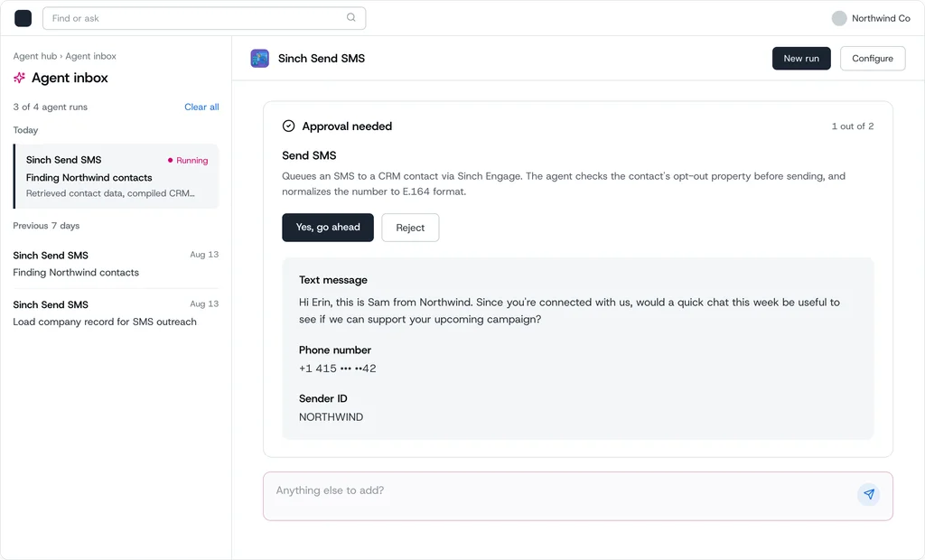Viewport: 925px width, 560px height.
Task: Click the search magnifier icon
Action: click(x=351, y=18)
